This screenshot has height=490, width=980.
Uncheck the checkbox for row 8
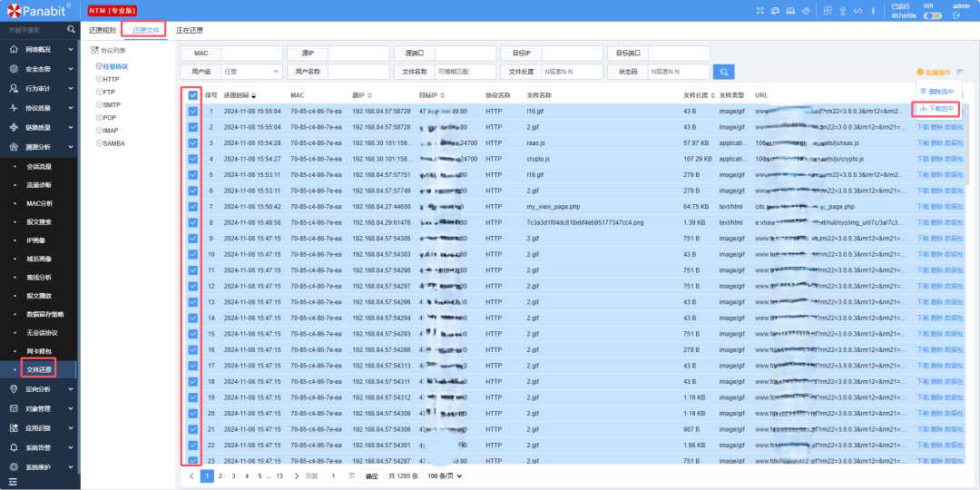[x=193, y=222]
